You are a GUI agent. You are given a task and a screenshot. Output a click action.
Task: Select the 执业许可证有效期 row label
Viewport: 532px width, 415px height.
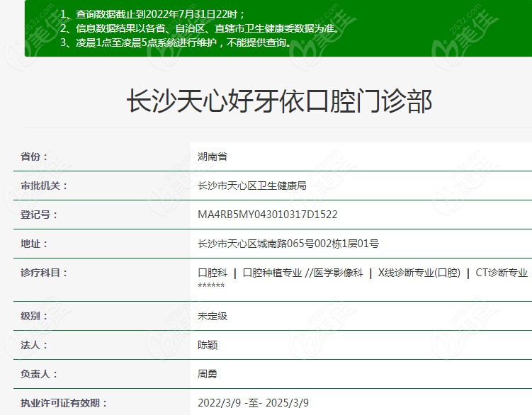[x=64, y=403]
